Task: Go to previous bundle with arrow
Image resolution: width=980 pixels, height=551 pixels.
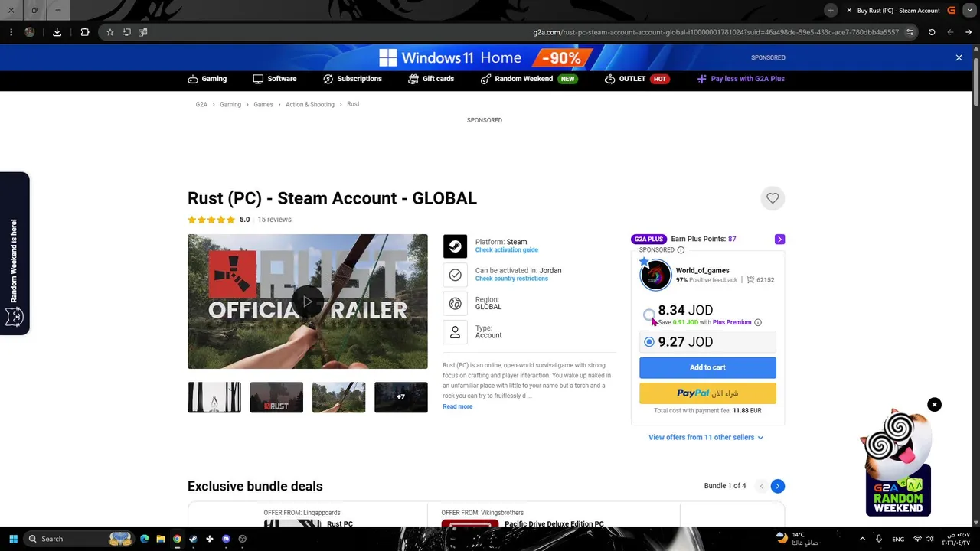Action: pos(761,486)
